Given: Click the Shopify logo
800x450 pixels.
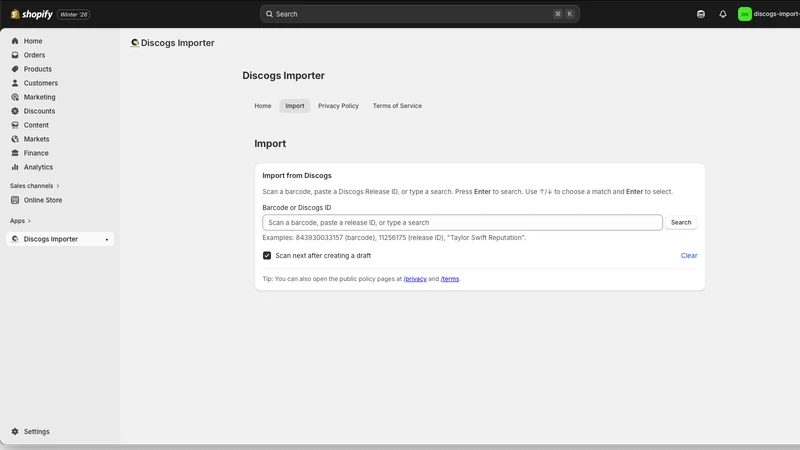Looking at the screenshot, I should click(32, 14).
